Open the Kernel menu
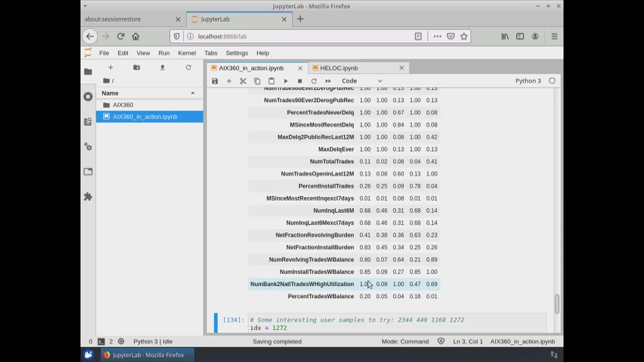 coord(187,53)
